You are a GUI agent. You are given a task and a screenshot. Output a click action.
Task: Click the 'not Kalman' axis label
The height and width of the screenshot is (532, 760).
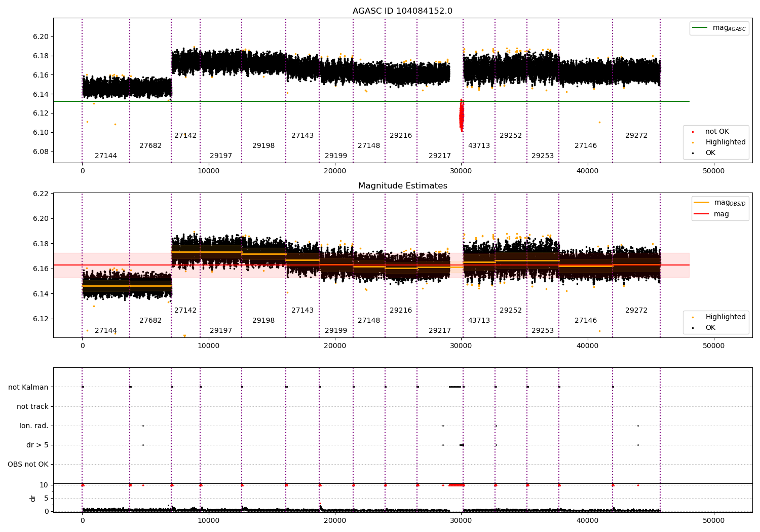28,388
